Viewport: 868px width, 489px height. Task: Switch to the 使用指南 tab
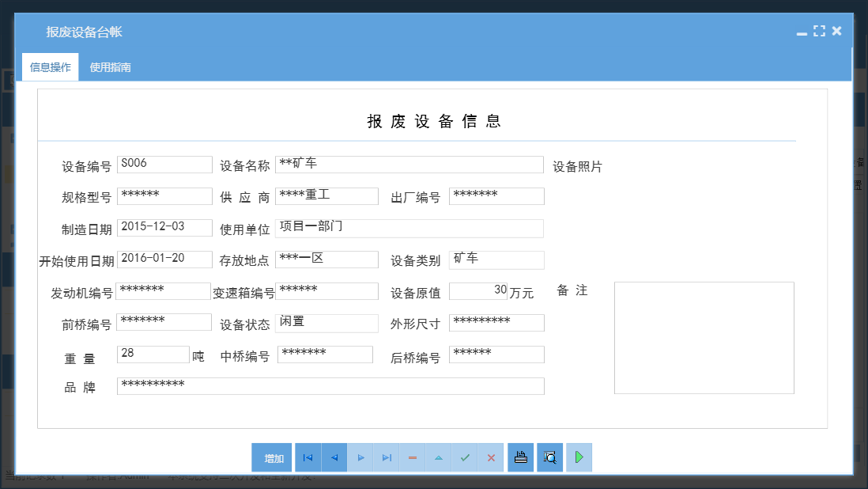[x=111, y=66]
